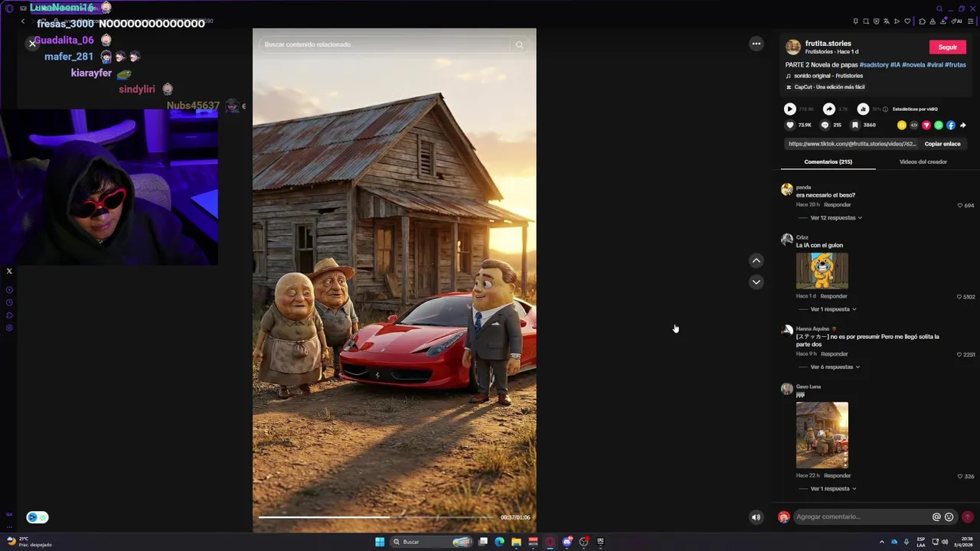
Task: Open more share options arrow
Action: coord(962,125)
